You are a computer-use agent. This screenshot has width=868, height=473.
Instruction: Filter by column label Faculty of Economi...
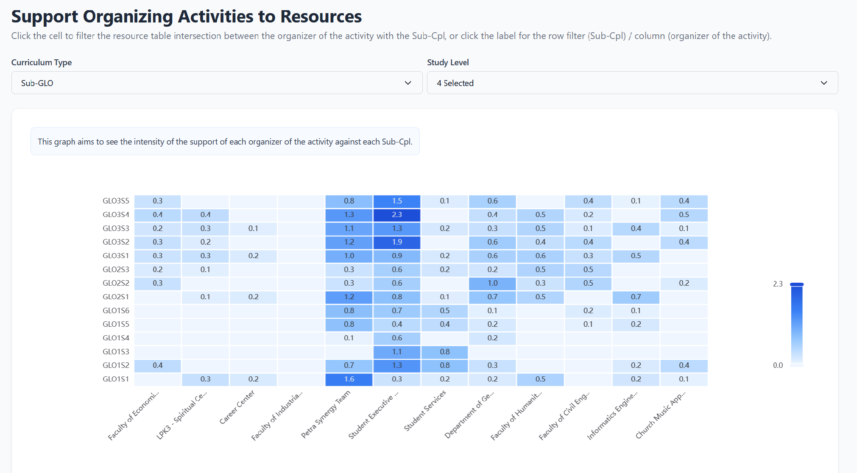134,415
